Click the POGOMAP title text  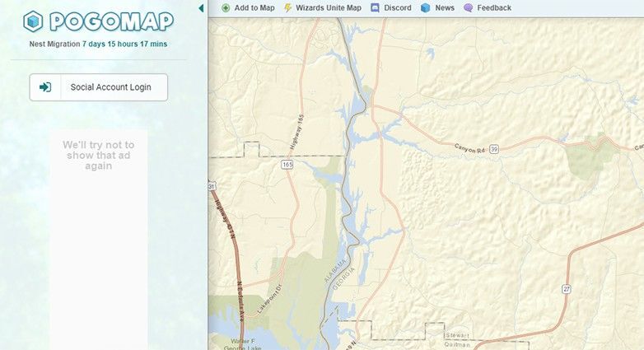point(111,21)
